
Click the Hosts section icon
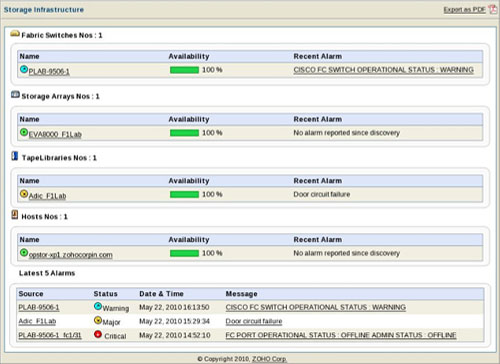(x=15, y=215)
